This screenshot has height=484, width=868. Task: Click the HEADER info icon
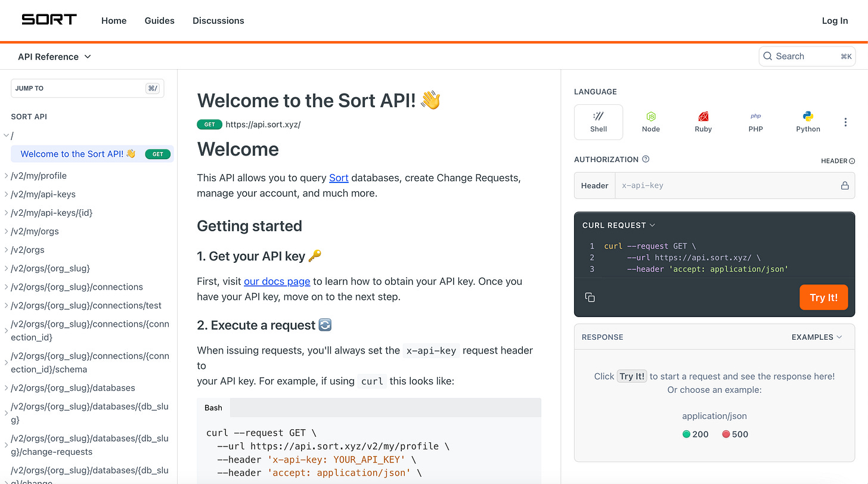coord(852,161)
